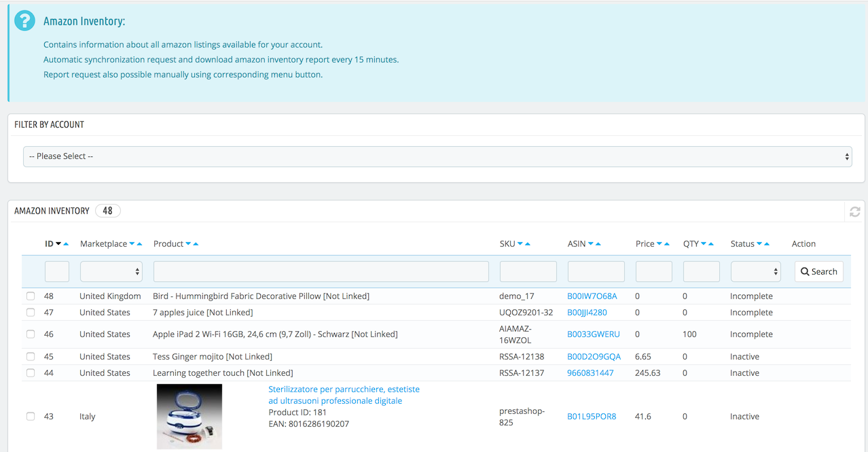Sort QTY column ascending
The width and height of the screenshot is (868, 452).
[x=711, y=244]
